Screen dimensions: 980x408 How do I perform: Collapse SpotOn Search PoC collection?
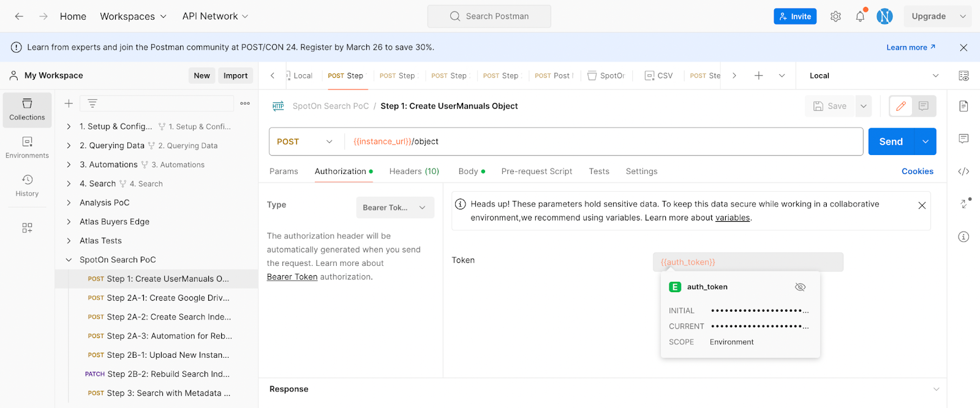tap(69, 260)
